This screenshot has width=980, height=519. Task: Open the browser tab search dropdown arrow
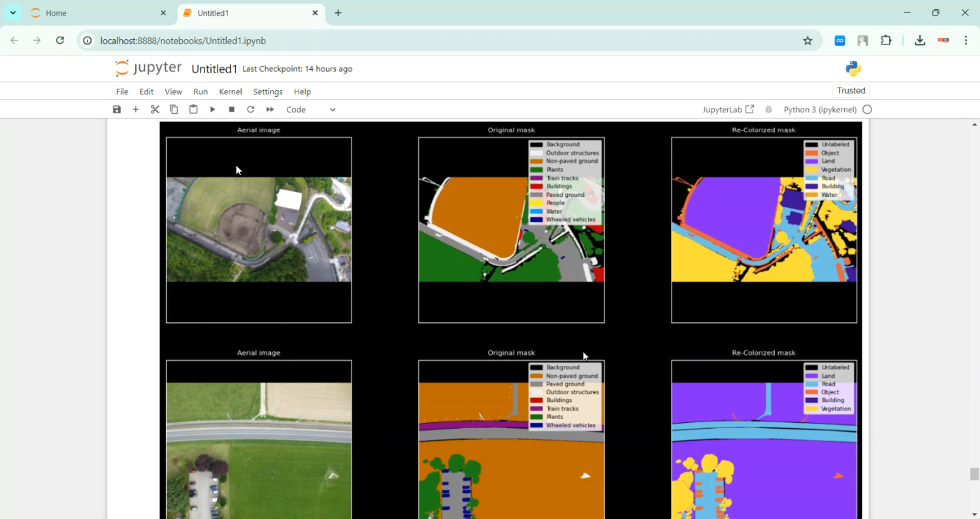click(x=12, y=13)
